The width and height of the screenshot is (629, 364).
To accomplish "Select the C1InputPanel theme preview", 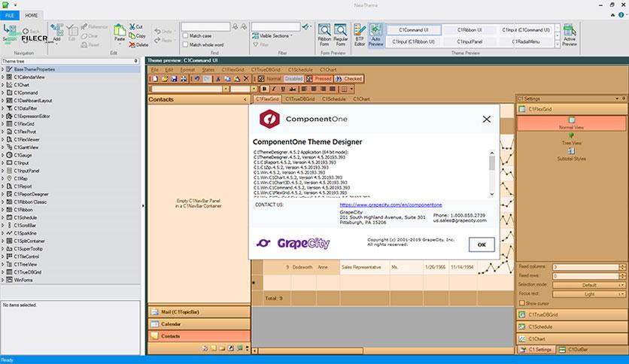I will coord(469,41).
